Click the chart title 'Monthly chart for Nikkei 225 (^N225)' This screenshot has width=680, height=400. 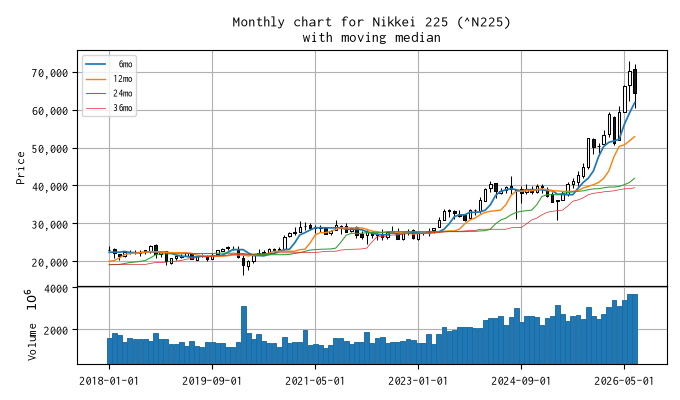372,22
